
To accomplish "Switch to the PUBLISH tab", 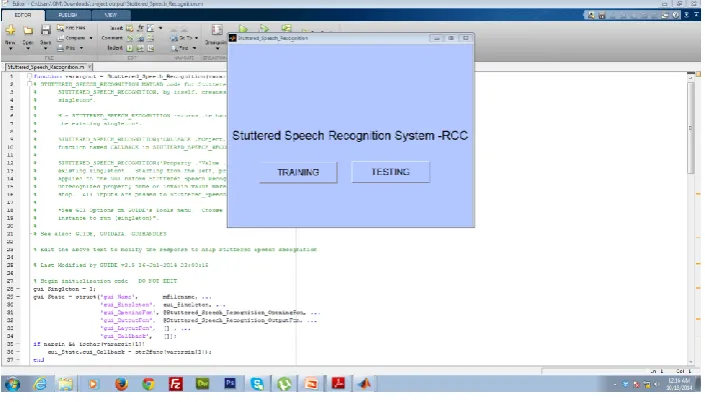I will coord(68,15).
